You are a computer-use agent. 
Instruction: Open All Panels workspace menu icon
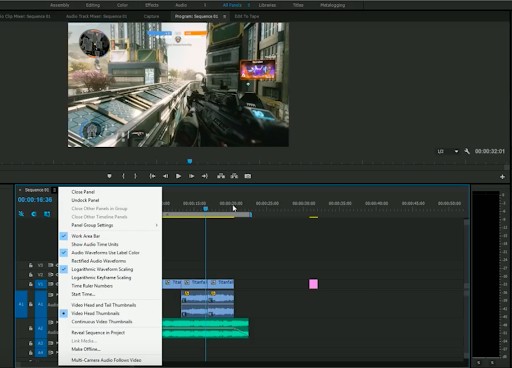tap(249, 5)
